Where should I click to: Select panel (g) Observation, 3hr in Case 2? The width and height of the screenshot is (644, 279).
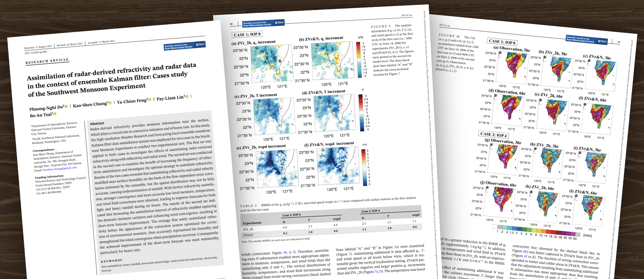(503, 159)
